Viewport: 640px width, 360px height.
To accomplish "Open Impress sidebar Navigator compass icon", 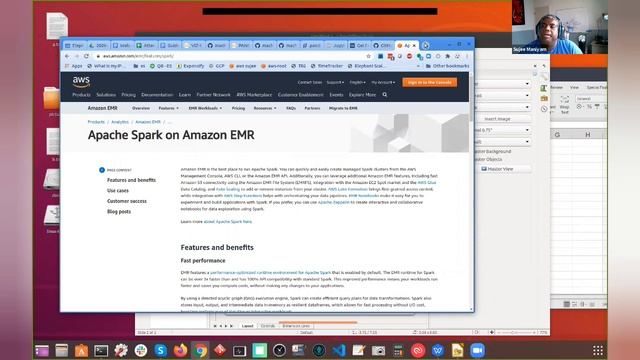I will tap(544, 109).
